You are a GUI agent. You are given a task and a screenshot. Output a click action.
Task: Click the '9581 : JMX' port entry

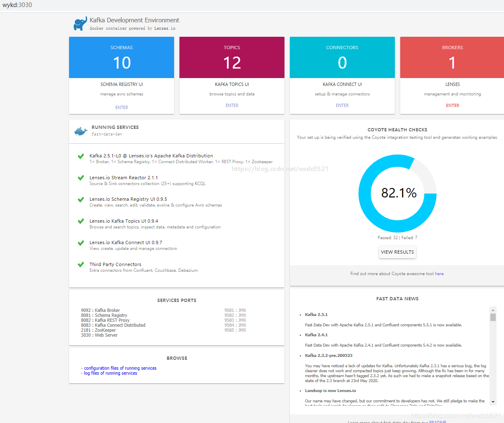coord(235,310)
